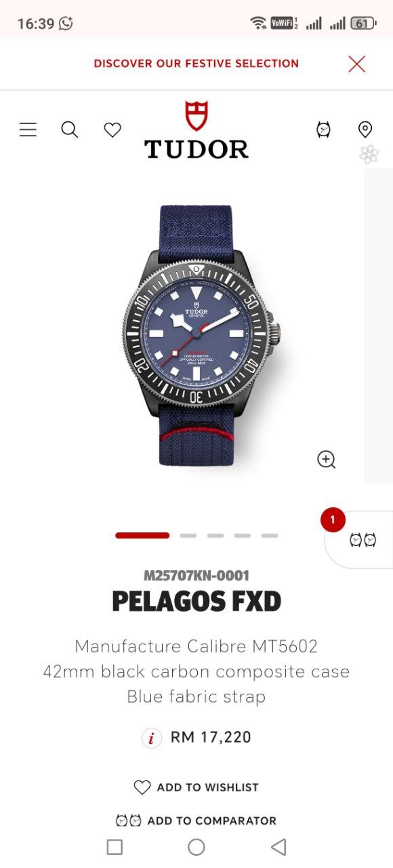393x868 pixels.
Task: Open the price information 'i' icon
Action: click(x=152, y=738)
